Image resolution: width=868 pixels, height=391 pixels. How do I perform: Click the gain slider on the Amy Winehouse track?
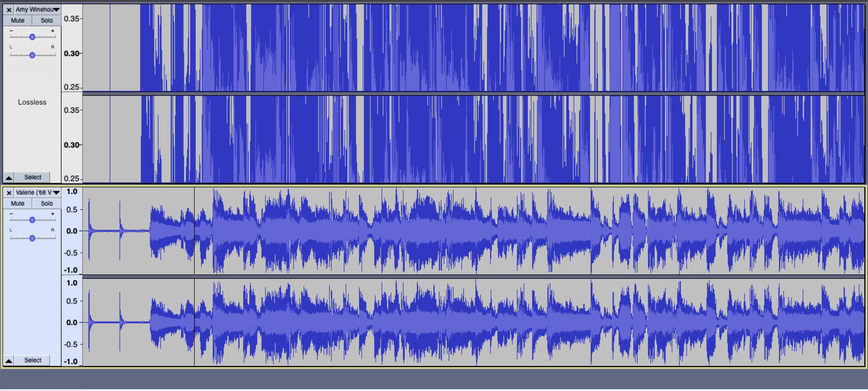pyautogui.click(x=32, y=37)
